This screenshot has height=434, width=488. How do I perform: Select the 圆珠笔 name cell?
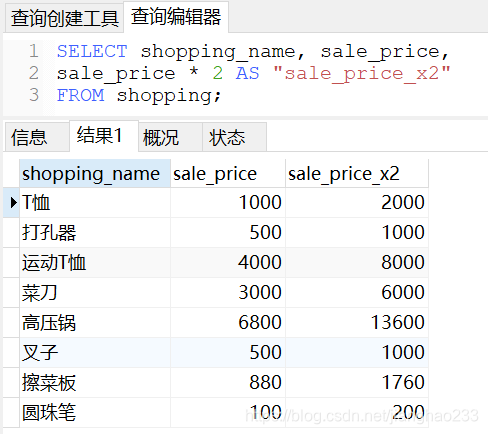pyautogui.click(x=95, y=412)
